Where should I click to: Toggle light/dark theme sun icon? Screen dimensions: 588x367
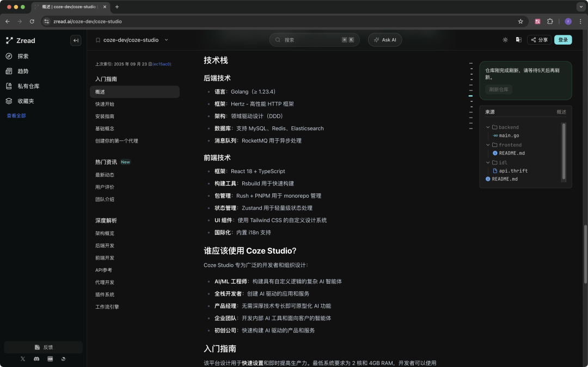505,40
